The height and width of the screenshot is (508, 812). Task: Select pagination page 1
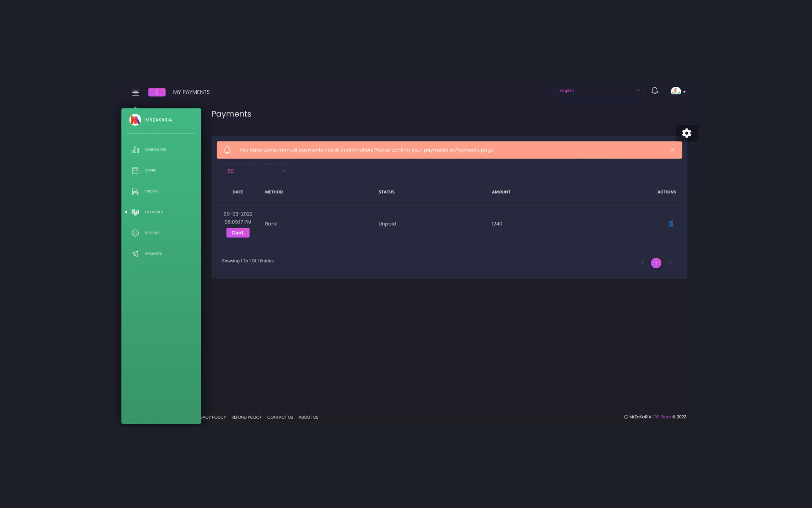tap(656, 263)
